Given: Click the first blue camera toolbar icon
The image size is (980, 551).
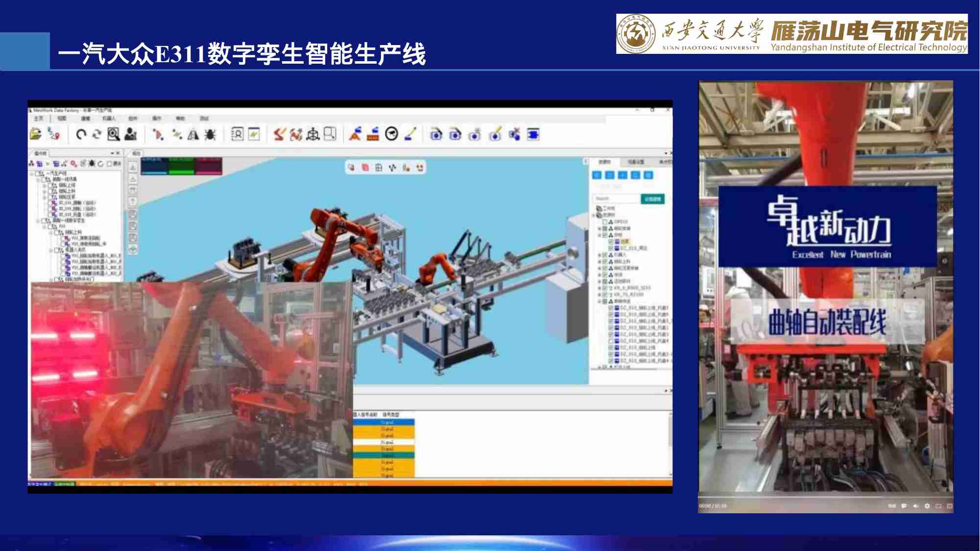Looking at the screenshot, I should pos(436,134).
